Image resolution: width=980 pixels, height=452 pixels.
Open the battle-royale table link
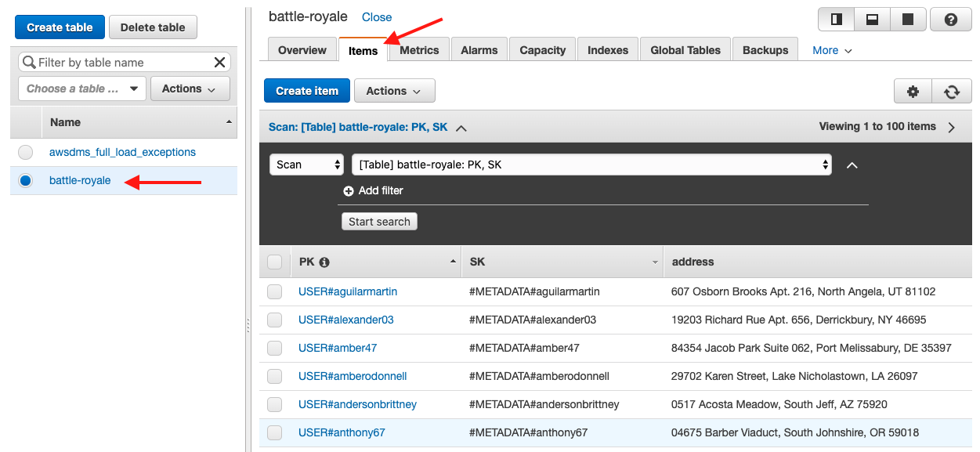[80, 180]
